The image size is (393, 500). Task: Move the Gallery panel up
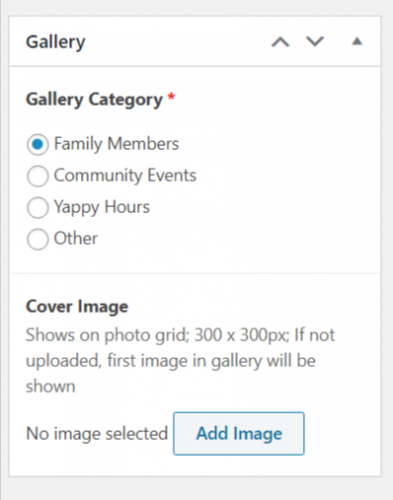[x=280, y=42]
